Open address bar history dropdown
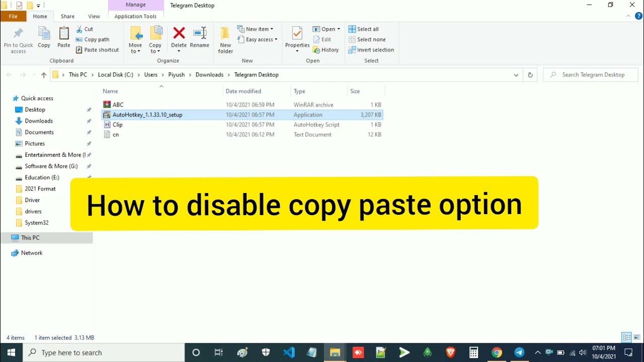Viewport: 644px width, 362px height. tap(516, 75)
